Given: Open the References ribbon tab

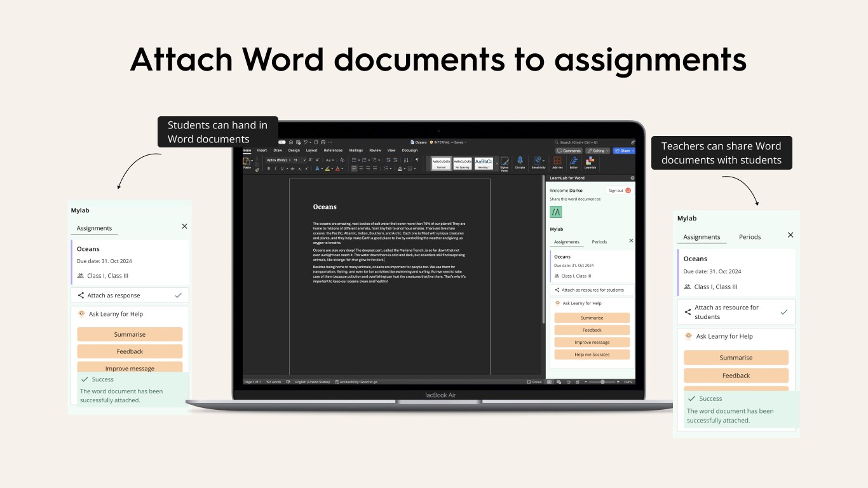Looking at the screenshot, I should 333,151.
